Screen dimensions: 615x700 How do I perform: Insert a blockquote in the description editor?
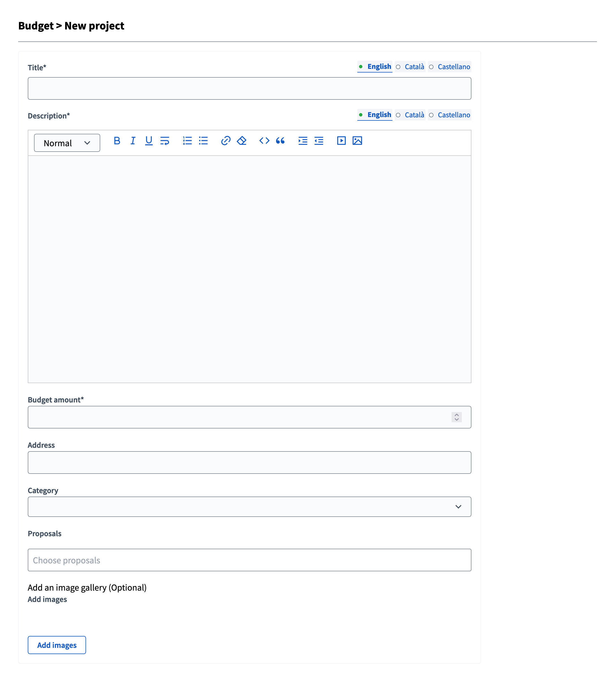tap(280, 141)
